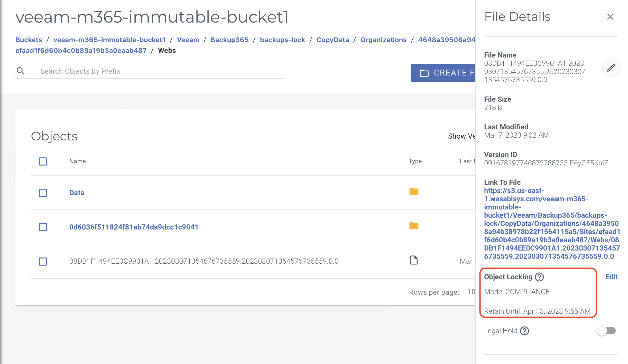Click the folder icon for 0d6036f511824f81ab74da9dcc1c9041
This screenshot has height=364, width=628.
pos(414,226)
